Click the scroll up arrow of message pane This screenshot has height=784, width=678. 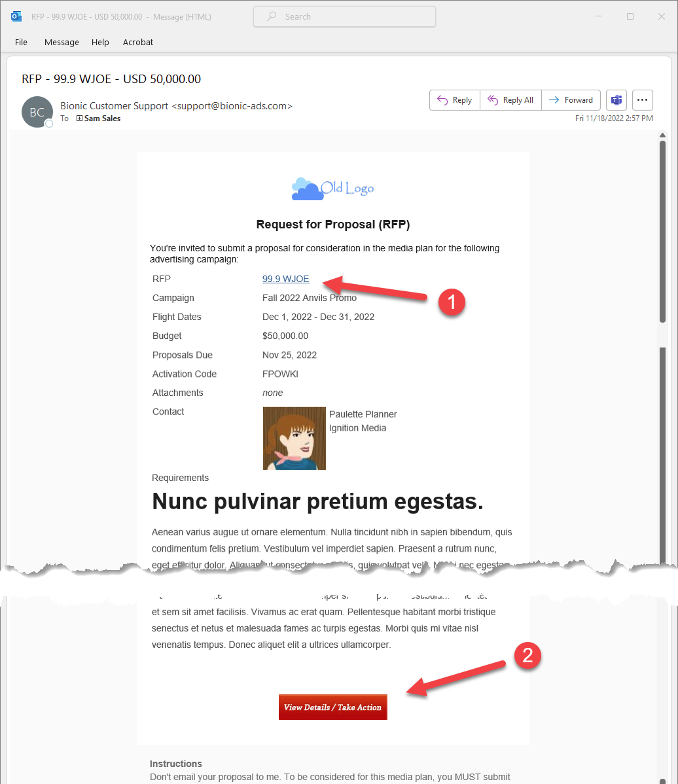[x=662, y=135]
